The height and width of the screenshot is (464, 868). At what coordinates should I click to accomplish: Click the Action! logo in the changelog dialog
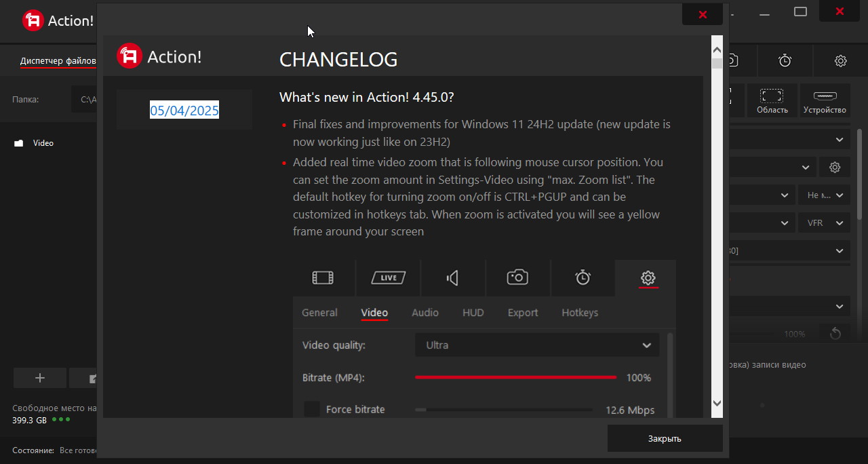159,56
